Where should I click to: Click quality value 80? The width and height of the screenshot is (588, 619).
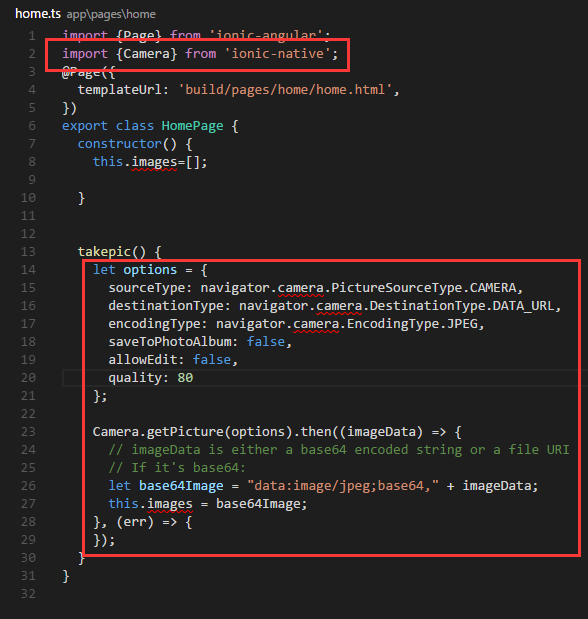(185, 378)
